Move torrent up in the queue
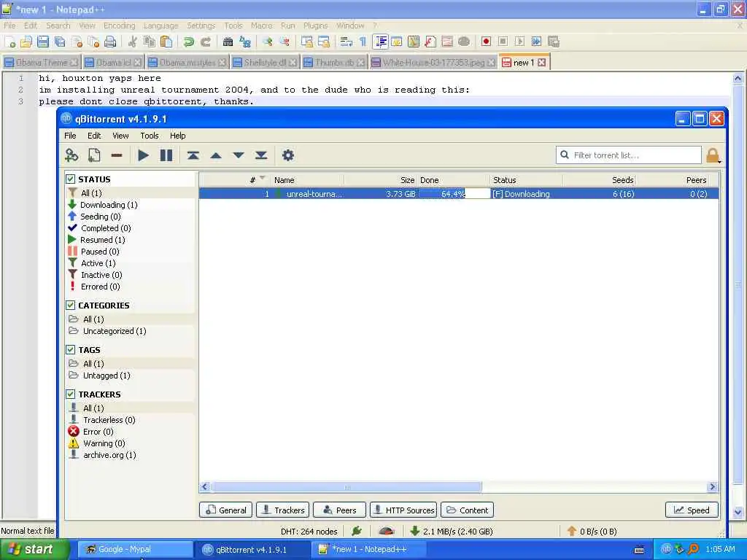Viewport: 747px width, 560px height. (216, 155)
